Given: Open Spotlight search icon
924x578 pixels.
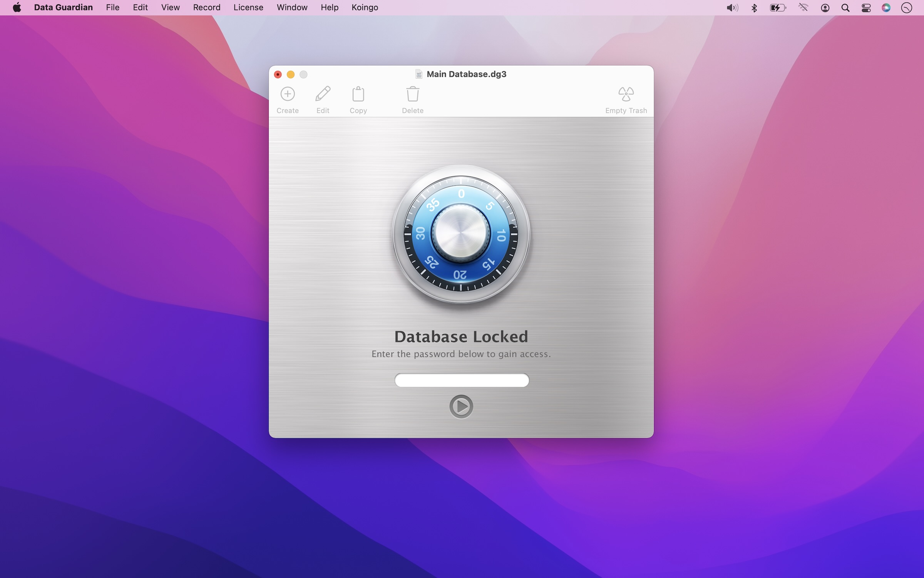Looking at the screenshot, I should pyautogui.click(x=845, y=7).
